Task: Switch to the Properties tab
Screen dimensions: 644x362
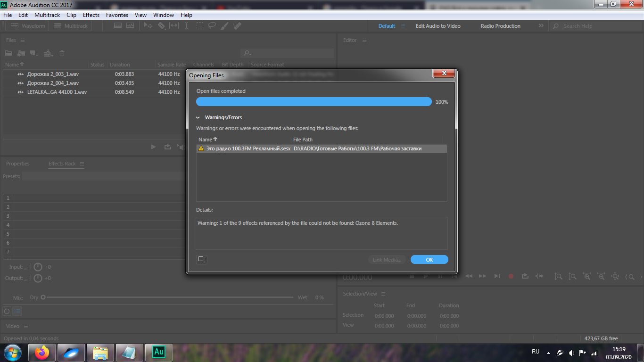Action: tap(18, 164)
